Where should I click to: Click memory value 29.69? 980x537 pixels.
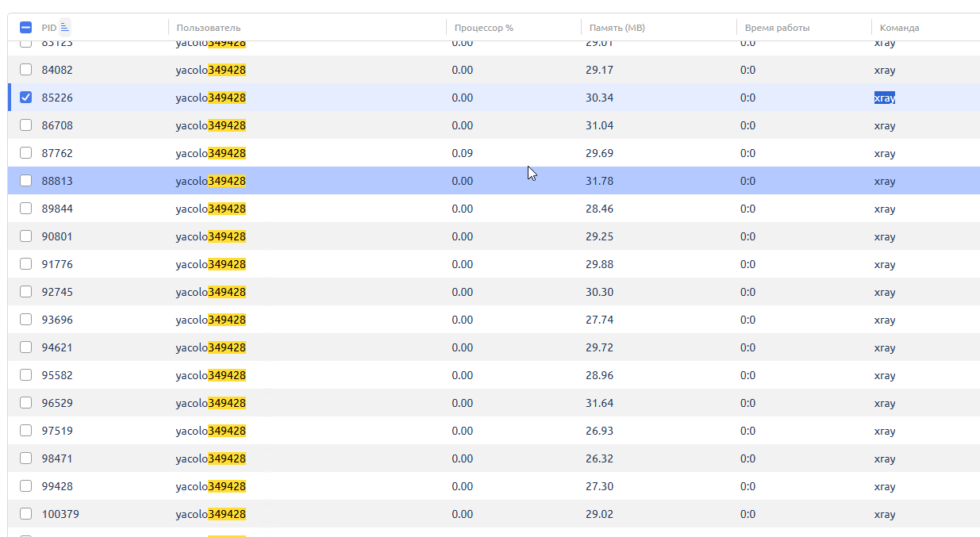pyautogui.click(x=600, y=153)
